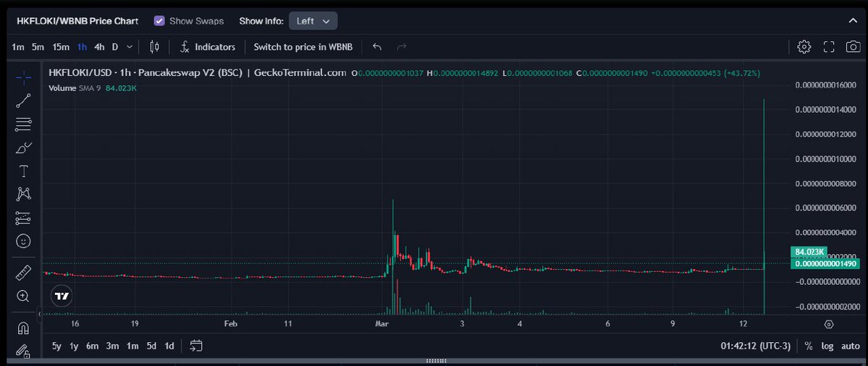Open the Fibonacci retracement tools

click(x=23, y=124)
